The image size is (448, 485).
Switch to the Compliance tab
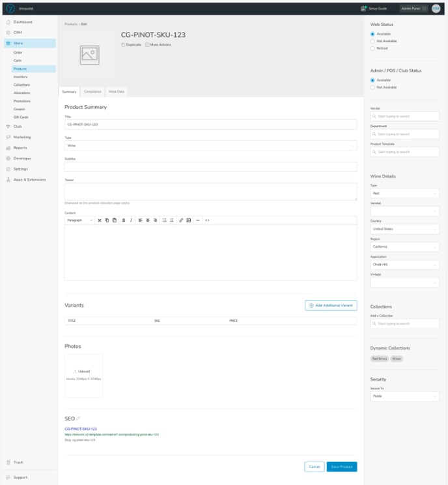pos(92,92)
